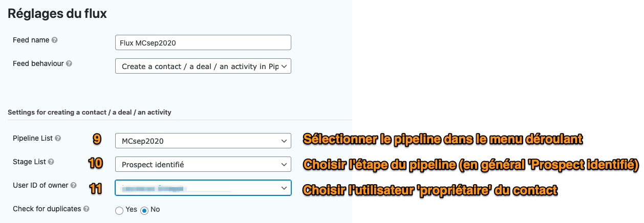Click the Pipeline List label text
Viewport: 644px width, 223px height.
[x=33, y=138]
